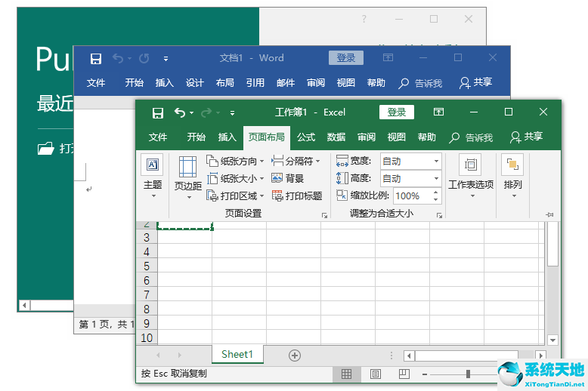Switch to Page Layout view in status bar
Viewport: 588px width, 391px height.
click(x=375, y=374)
